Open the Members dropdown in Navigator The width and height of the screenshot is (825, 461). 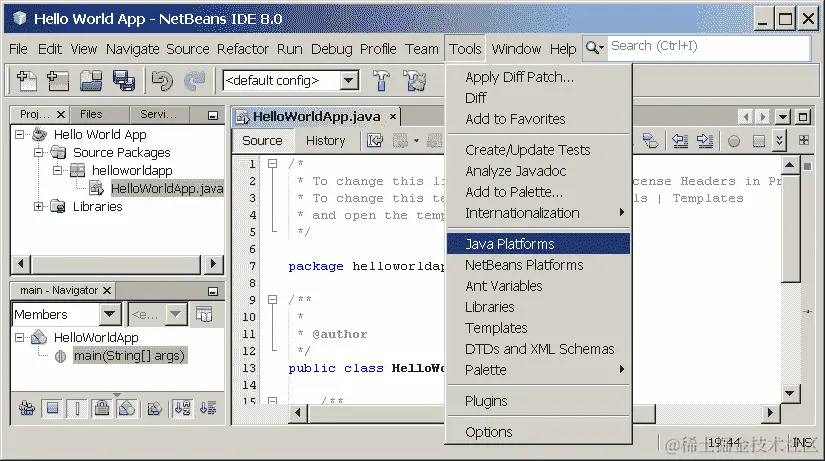tap(109, 314)
